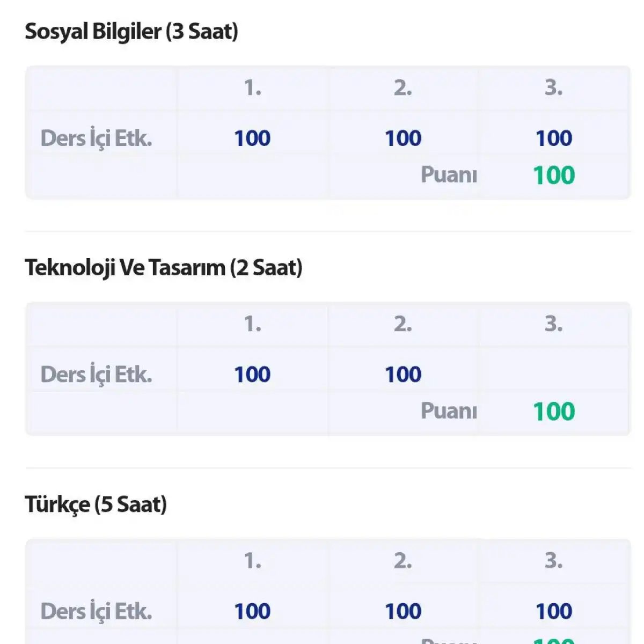Tap the Sosyal Bilgiler (3 Saat) heading

(x=131, y=32)
